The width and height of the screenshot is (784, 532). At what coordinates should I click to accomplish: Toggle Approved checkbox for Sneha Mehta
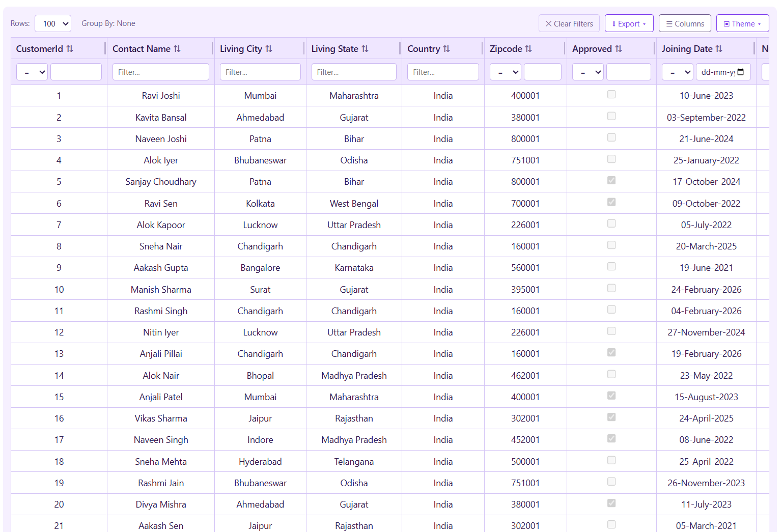coord(611,460)
